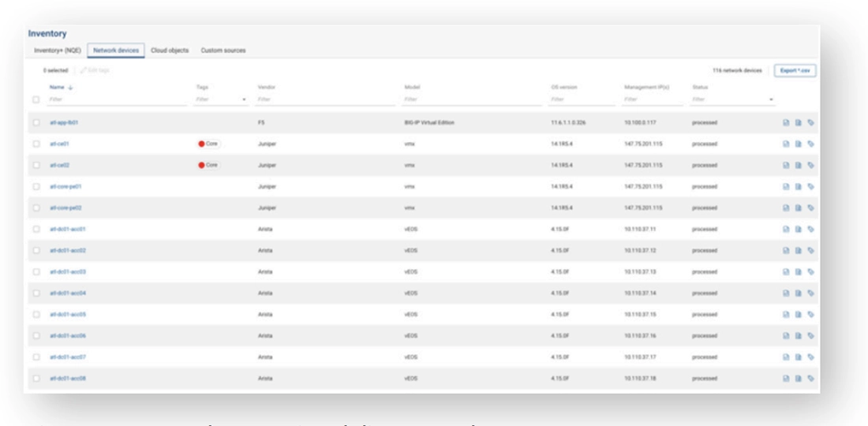Click the red Core tag on atl-ce01
868x426 pixels.
point(209,144)
